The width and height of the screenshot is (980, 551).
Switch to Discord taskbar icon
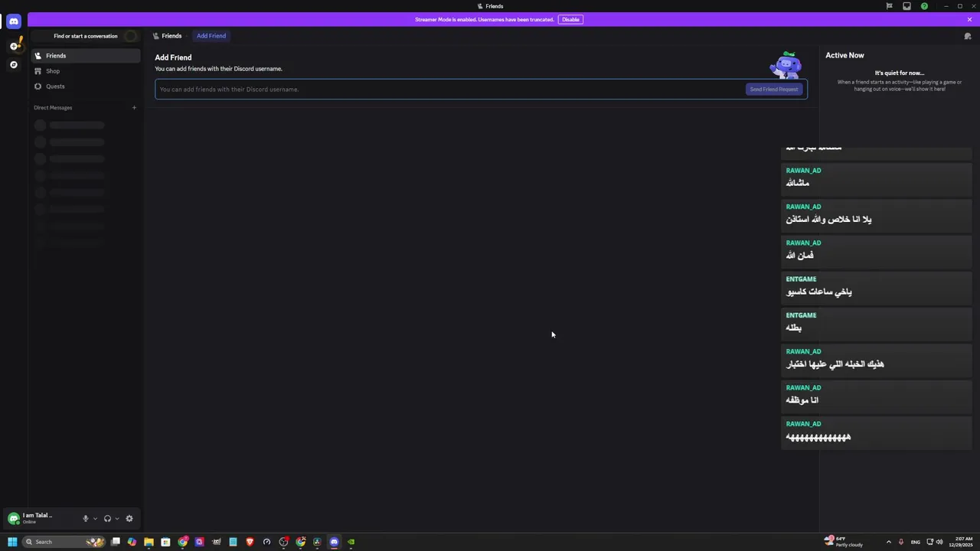click(x=334, y=542)
